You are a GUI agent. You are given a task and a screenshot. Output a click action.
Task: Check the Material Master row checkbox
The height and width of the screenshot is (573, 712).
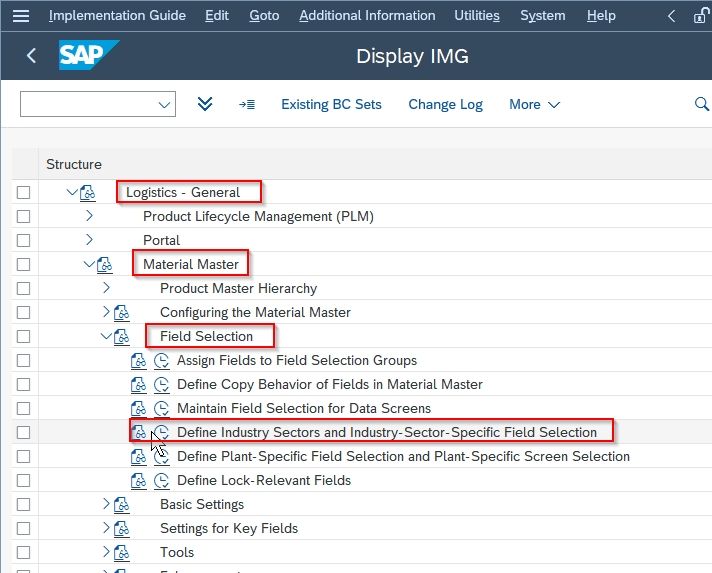(24, 265)
